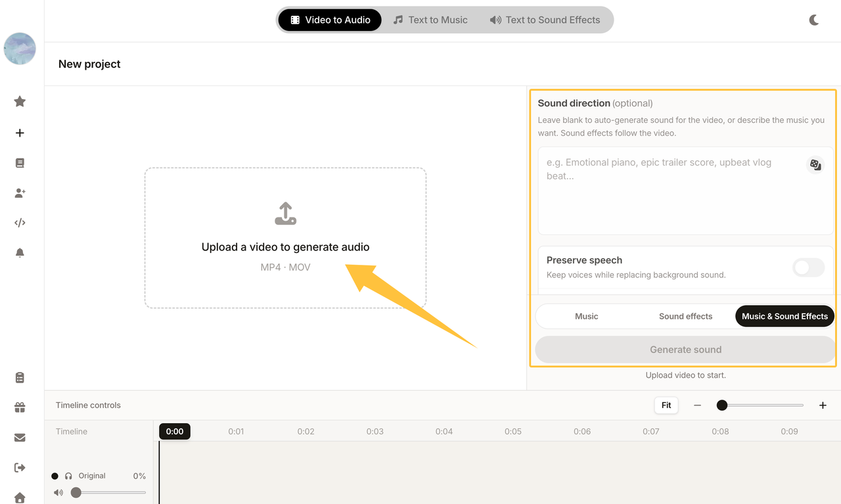Image resolution: width=841 pixels, height=504 pixels.
Task: Click the Generate sound button
Action: point(685,350)
